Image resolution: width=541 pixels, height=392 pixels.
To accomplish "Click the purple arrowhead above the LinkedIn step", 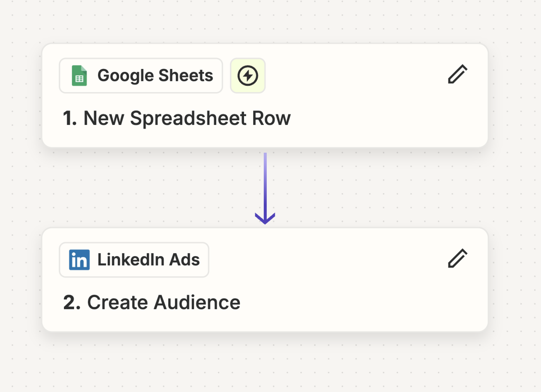I will (x=265, y=219).
